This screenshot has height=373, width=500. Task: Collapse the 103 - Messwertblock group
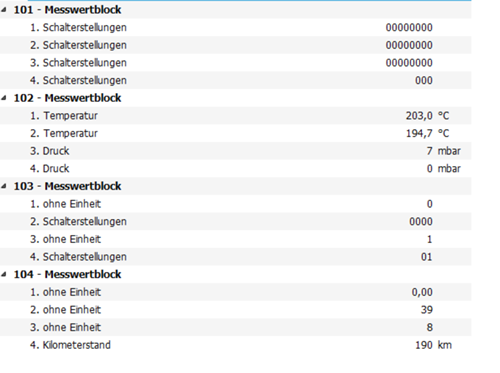click(x=4, y=186)
